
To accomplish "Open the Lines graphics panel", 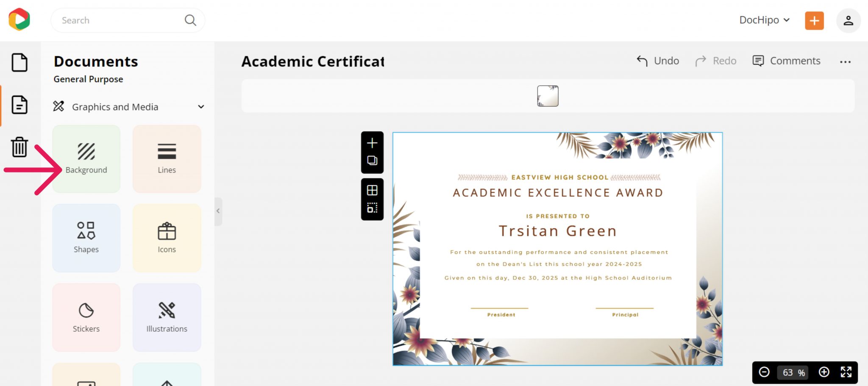I will point(167,159).
